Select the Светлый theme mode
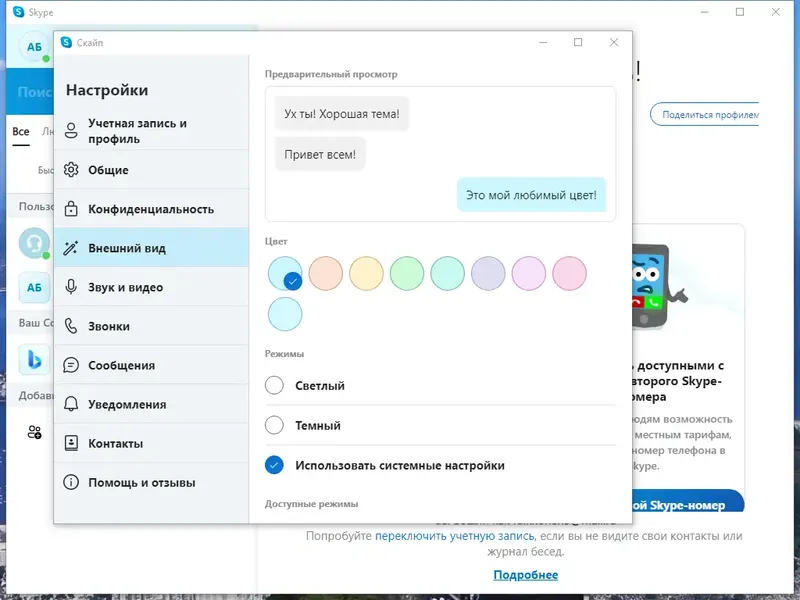 coord(273,385)
